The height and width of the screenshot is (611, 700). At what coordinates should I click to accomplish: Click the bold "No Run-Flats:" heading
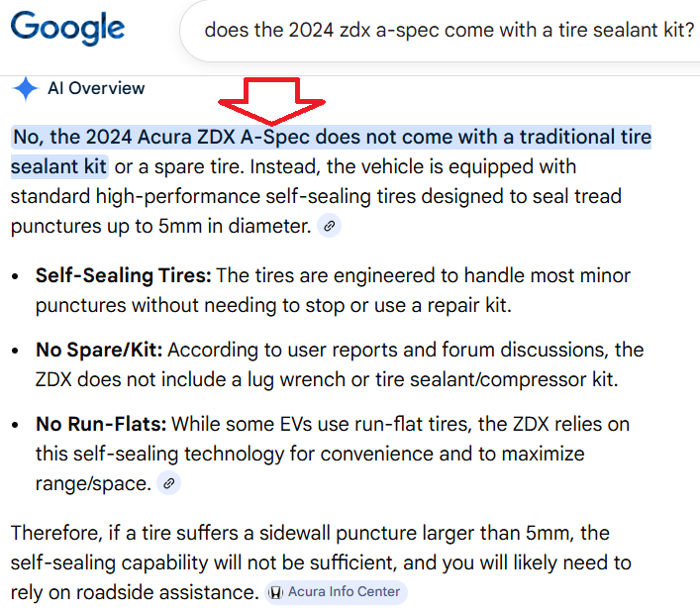pos(101,424)
